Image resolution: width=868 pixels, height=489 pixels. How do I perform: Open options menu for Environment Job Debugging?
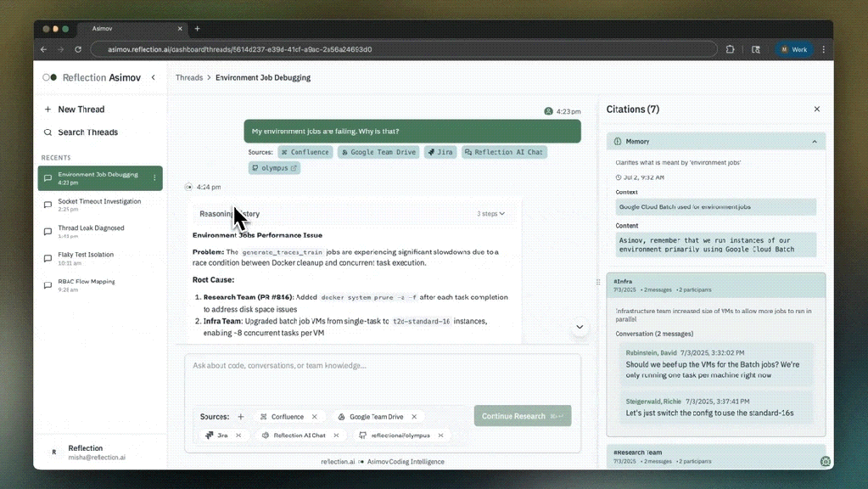(154, 178)
